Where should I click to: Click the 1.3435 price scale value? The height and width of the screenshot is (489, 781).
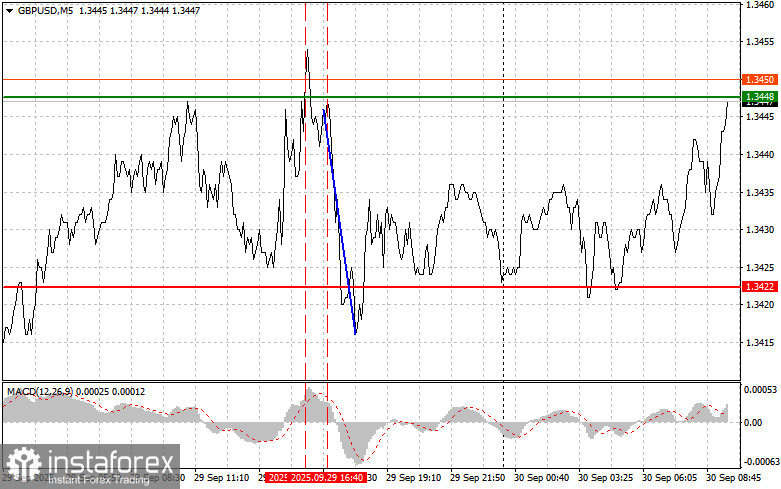760,193
